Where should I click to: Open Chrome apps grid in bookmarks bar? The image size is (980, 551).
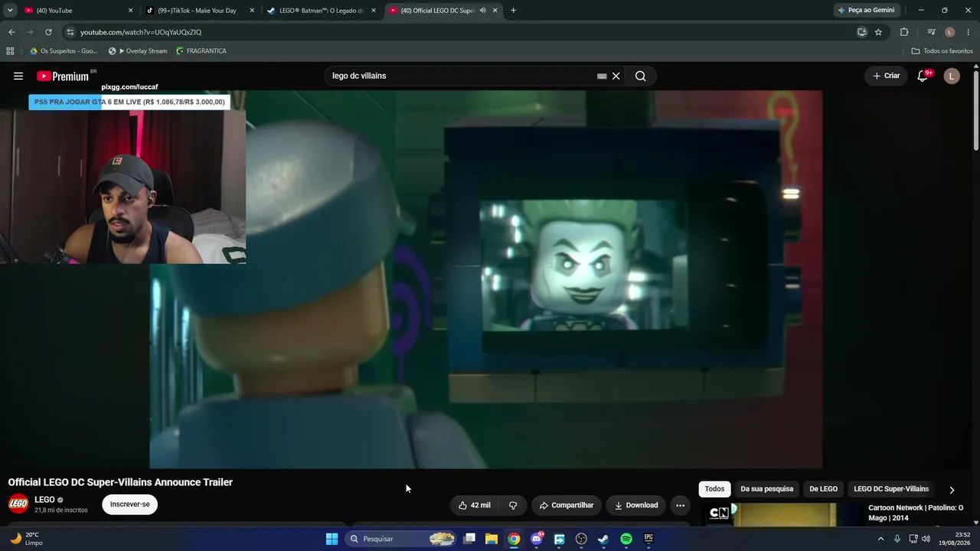pyautogui.click(x=10, y=51)
